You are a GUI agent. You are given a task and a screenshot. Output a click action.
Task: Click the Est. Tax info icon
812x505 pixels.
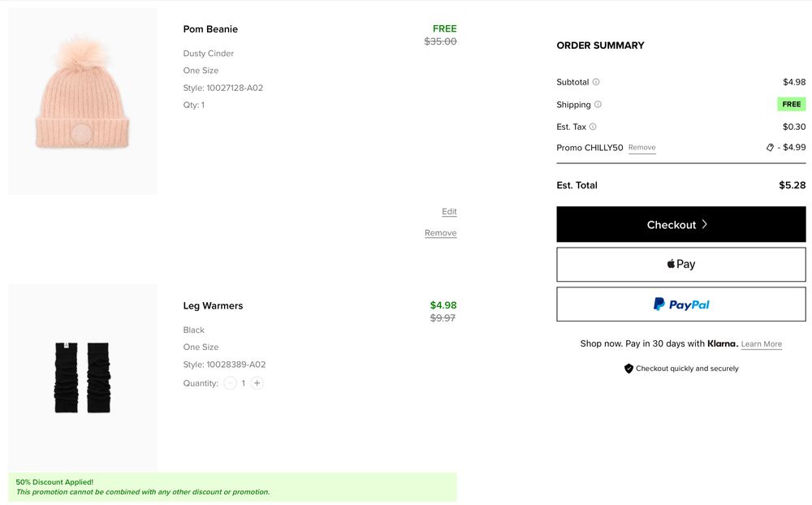tap(593, 127)
